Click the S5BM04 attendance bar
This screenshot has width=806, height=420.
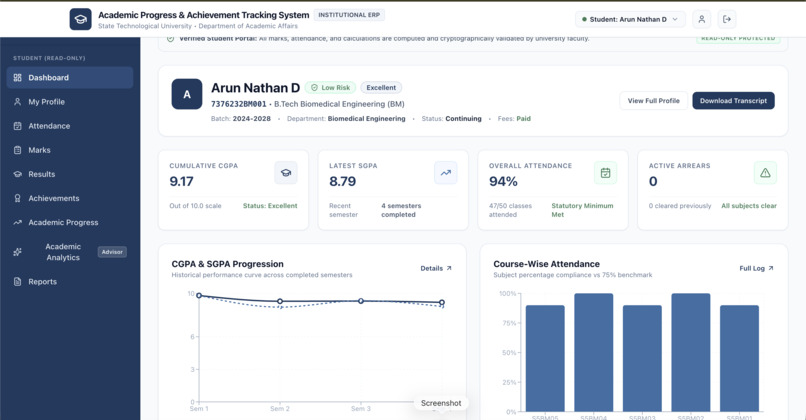pyautogui.click(x=594, y=353)
